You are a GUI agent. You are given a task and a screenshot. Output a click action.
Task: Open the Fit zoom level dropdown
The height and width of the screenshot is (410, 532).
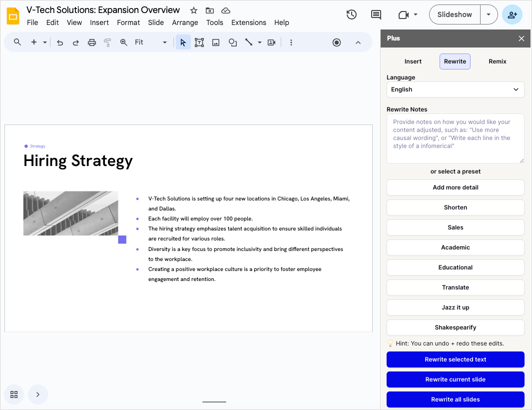click(x=151, y=42)
